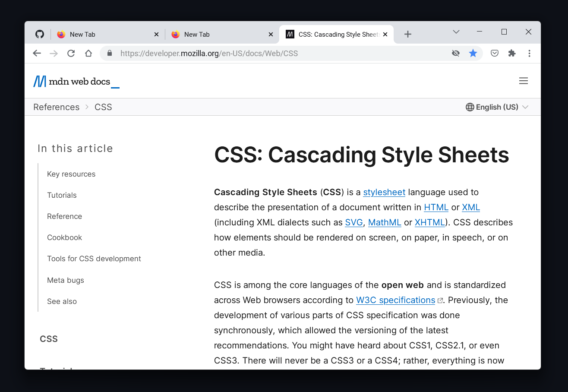Open a new browser tab with plus
This screenshot has width=568, height=392.
click(x=408, y=35)
